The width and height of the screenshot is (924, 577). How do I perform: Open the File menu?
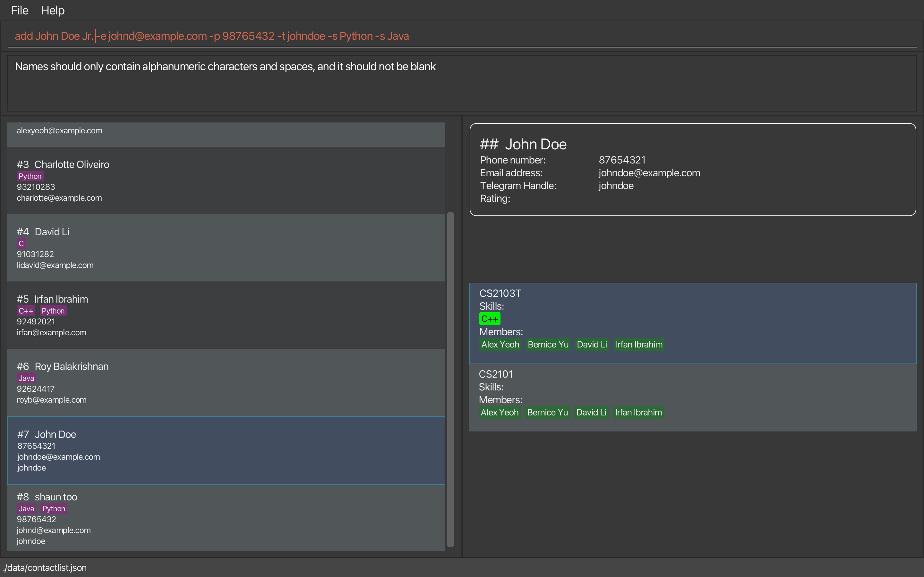20,10
